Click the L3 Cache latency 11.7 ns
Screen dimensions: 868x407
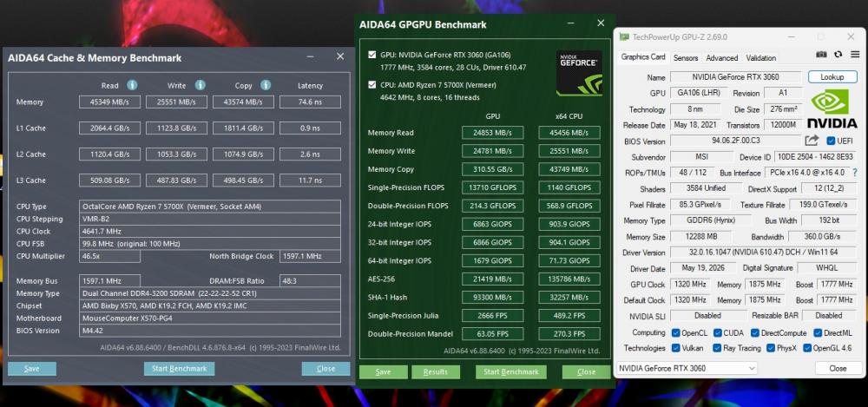point(310,180)
